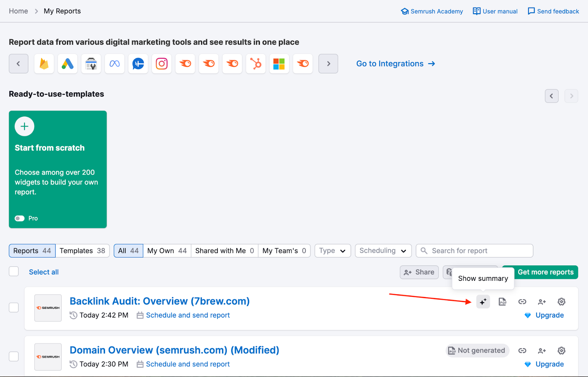Check the Select all checkbox
588x377 pixels.
pyautogui.click(x=14, y=272)
